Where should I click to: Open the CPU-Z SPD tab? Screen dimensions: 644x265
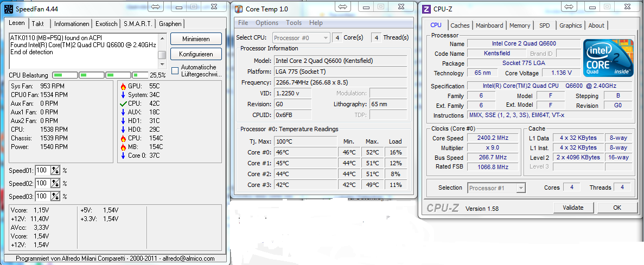[545, 25]
